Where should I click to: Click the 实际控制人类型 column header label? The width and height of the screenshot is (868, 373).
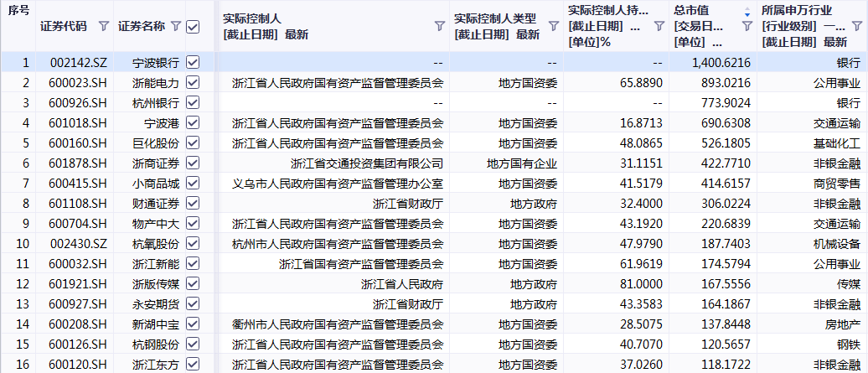point(495,18)
